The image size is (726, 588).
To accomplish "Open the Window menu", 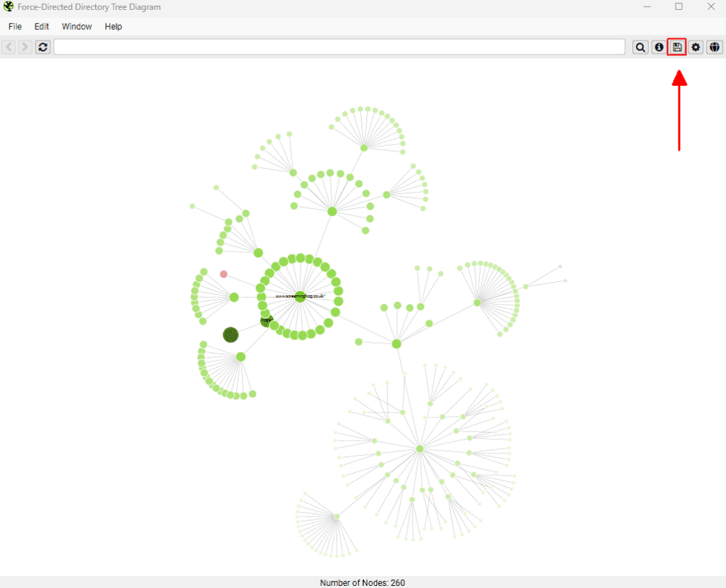I will [x=77, y=27].
